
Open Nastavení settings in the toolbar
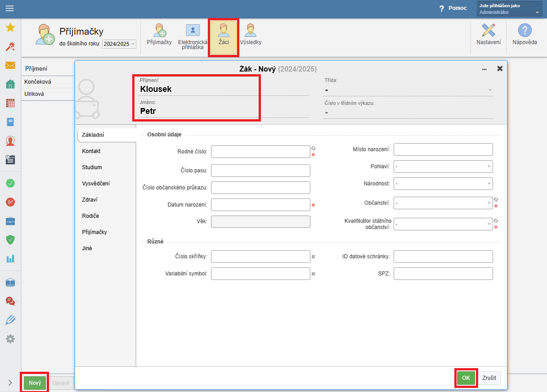coord(489,35)
